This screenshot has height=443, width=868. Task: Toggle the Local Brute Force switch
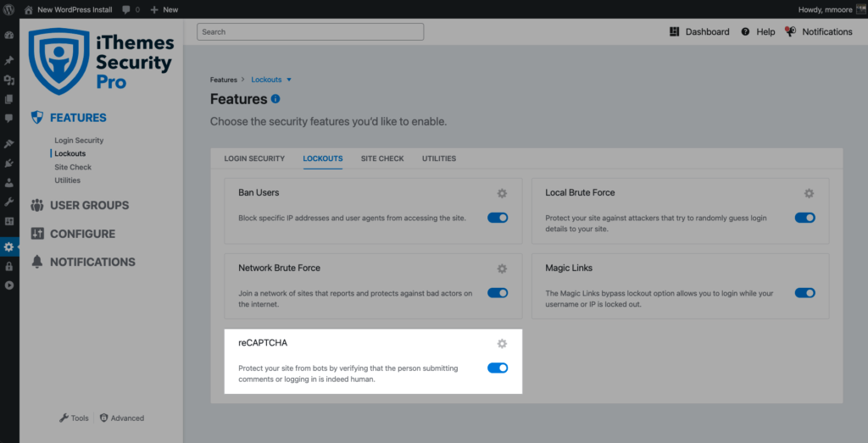click(805, 218)
